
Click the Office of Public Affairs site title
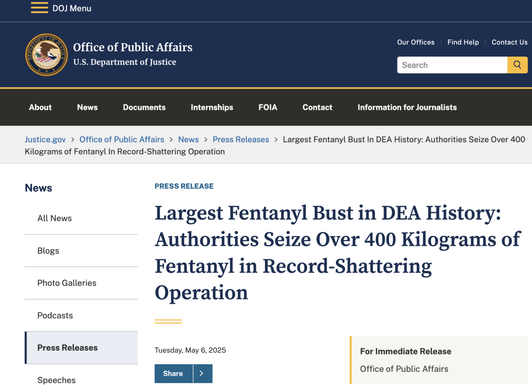(133, 47)
